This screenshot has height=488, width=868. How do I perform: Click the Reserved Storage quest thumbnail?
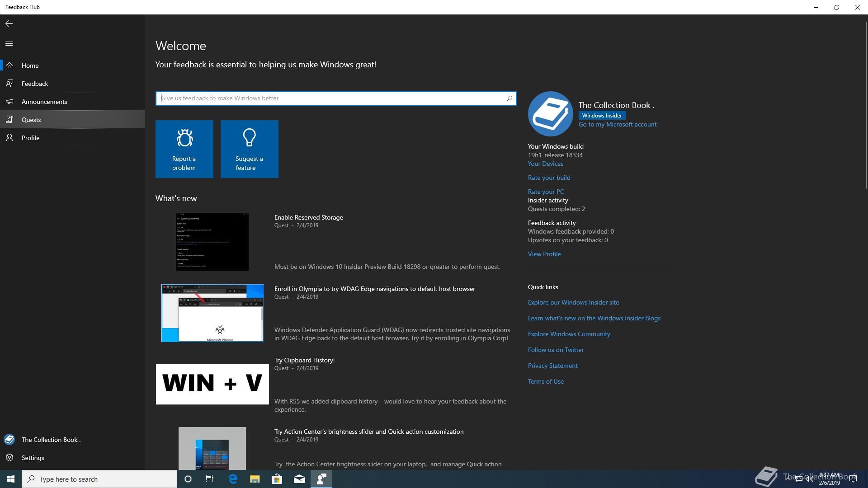[x=212, y=242]
